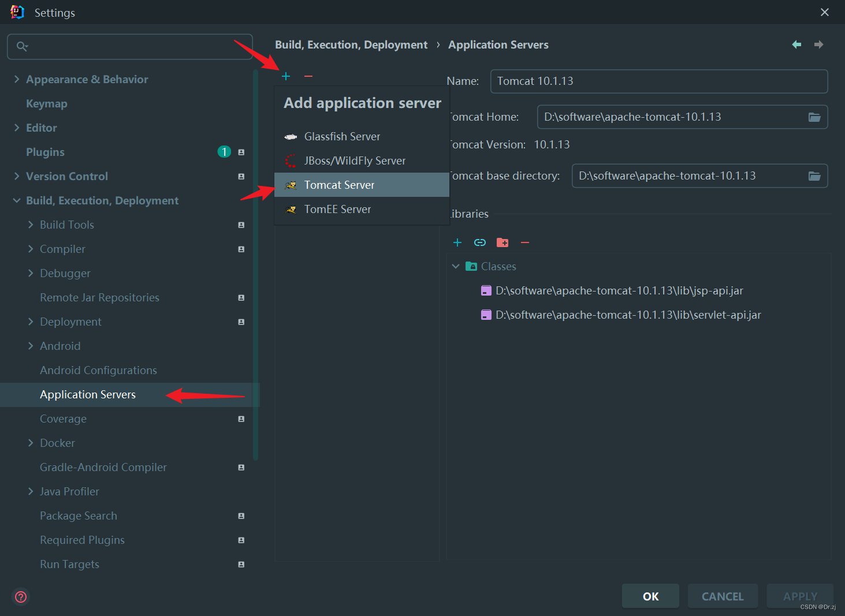Open help with the question mark icon
845x616 pixels.
(21, 596)
